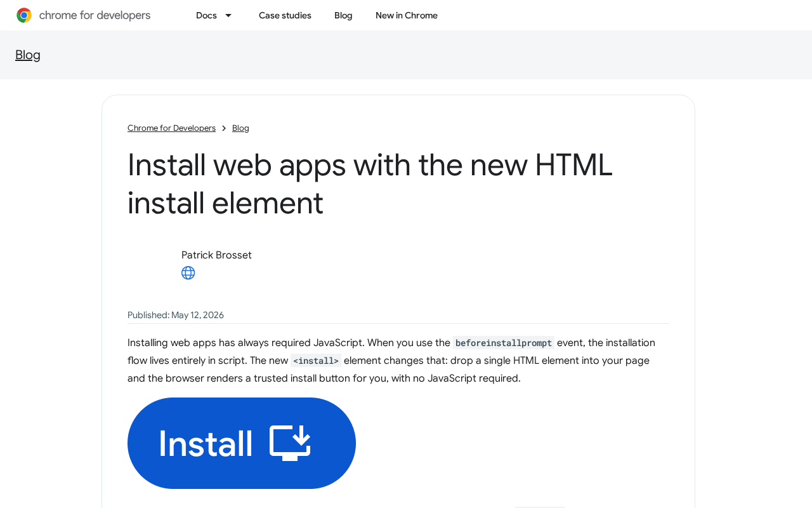This screenshot has height=508, width=812.
Task: Click the beforeinstallprompt code snippet
Action: (504, 343)
